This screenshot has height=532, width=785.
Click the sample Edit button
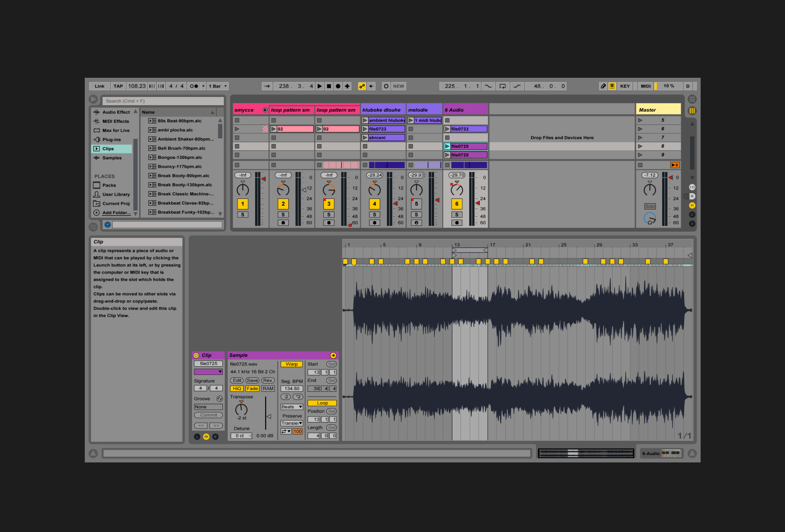[237, 381]
